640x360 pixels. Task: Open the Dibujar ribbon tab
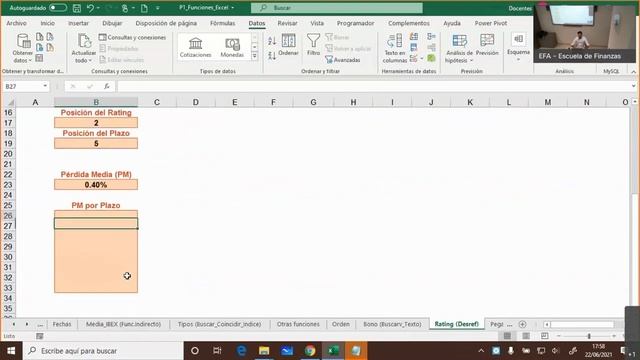[112, 23]
